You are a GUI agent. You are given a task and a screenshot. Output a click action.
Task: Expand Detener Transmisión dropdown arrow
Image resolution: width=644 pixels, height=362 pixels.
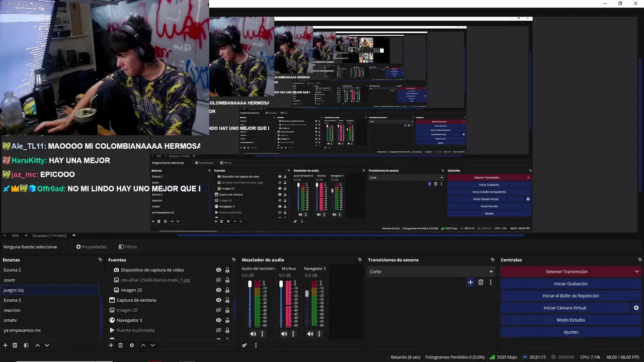click(x=636, y=271)
